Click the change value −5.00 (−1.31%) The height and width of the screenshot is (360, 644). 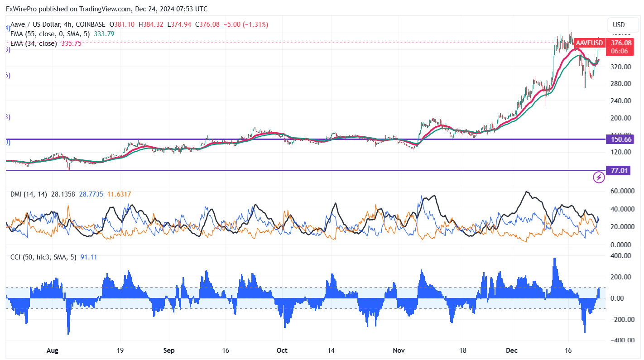246,24
